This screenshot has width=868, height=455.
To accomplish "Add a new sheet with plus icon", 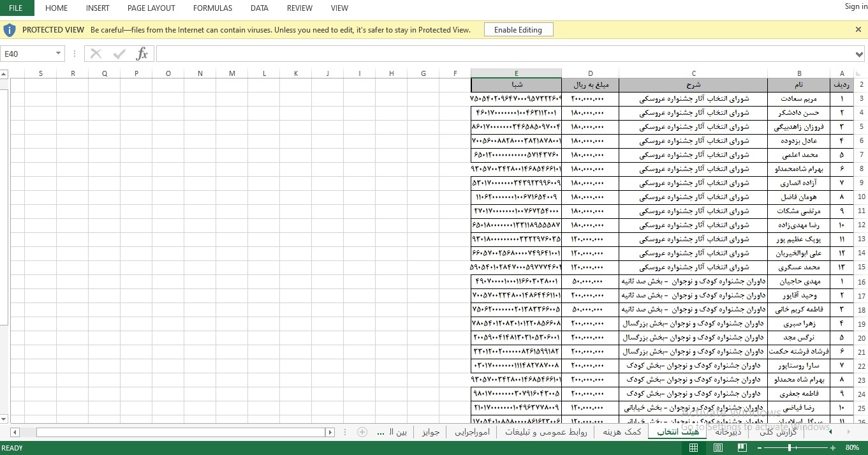I will [x=362, y=432].
